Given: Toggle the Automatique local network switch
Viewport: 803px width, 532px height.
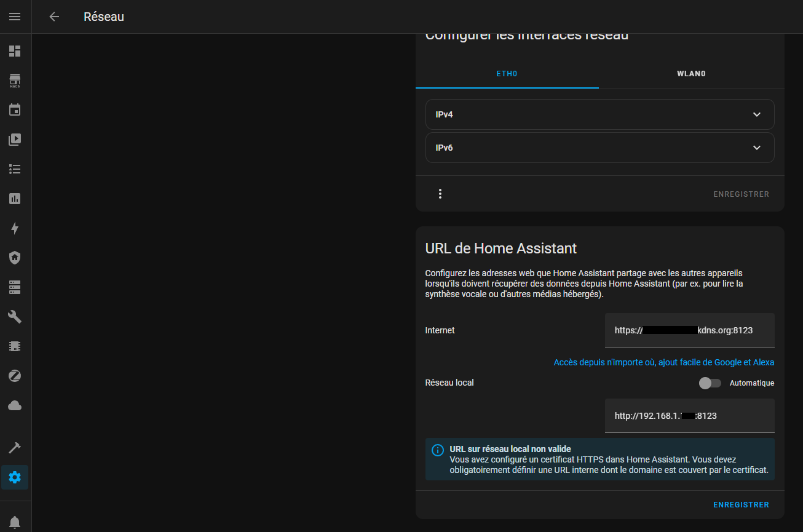Looking at the screenshot, I should pyautogui.click(x=710, y=383).
